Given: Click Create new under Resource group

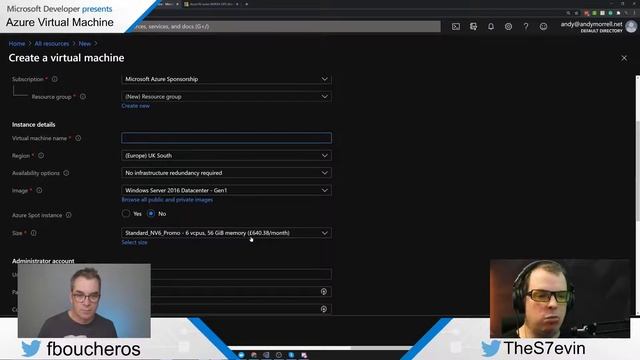Looking at the screenshot, I should tap(136, 106).
